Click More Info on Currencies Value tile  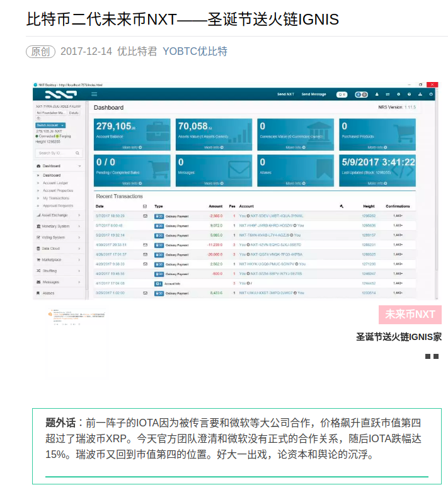[296, 148]
